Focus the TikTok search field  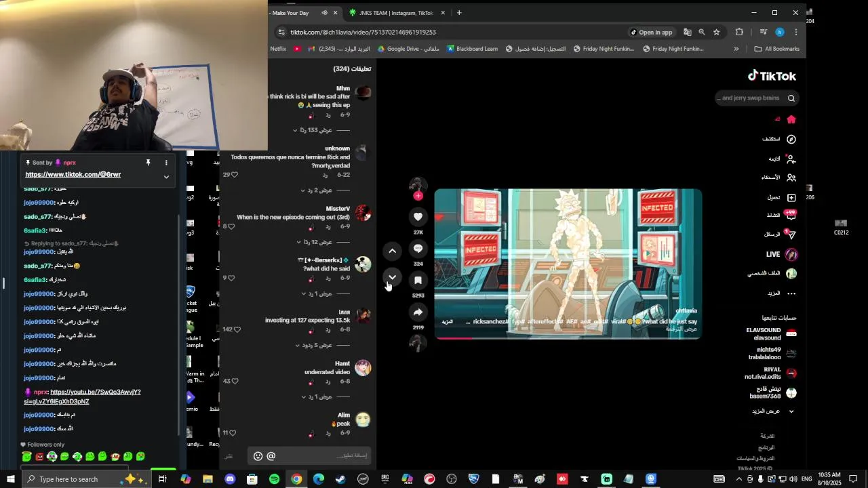pos(749,98)
